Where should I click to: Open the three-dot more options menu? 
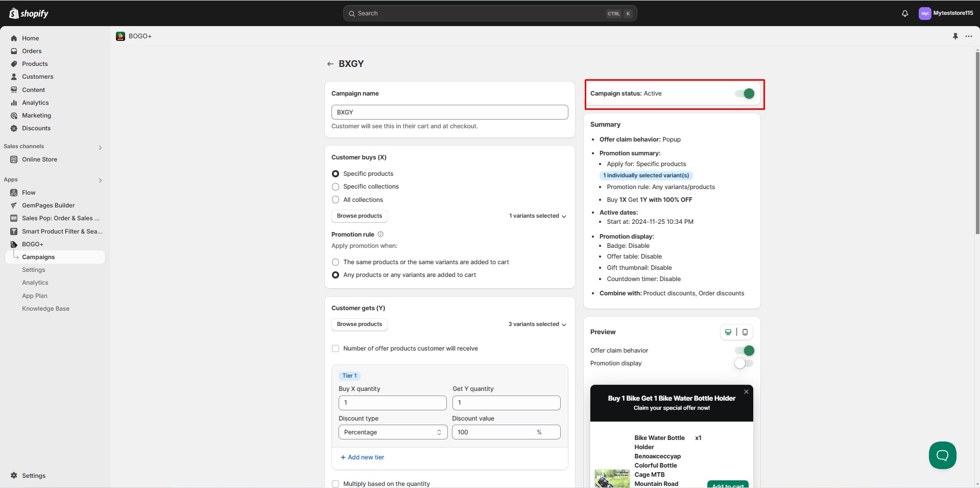point(968,36)
